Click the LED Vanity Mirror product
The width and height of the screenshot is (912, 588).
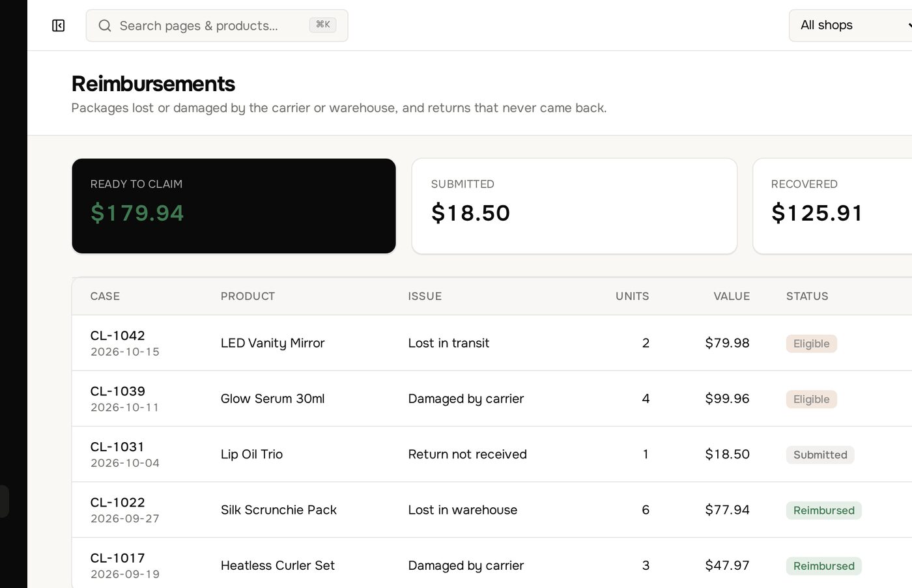272,343
